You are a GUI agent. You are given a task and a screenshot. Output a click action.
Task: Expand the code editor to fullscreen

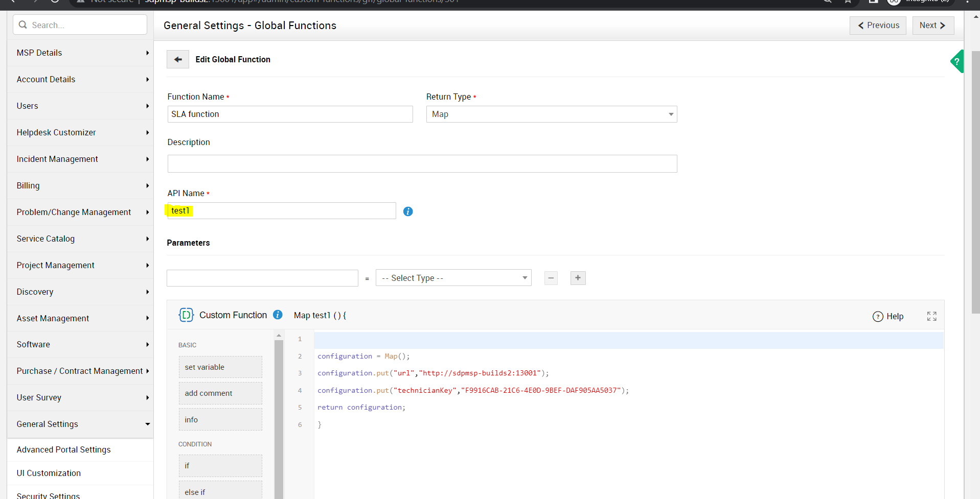point(931,316)
